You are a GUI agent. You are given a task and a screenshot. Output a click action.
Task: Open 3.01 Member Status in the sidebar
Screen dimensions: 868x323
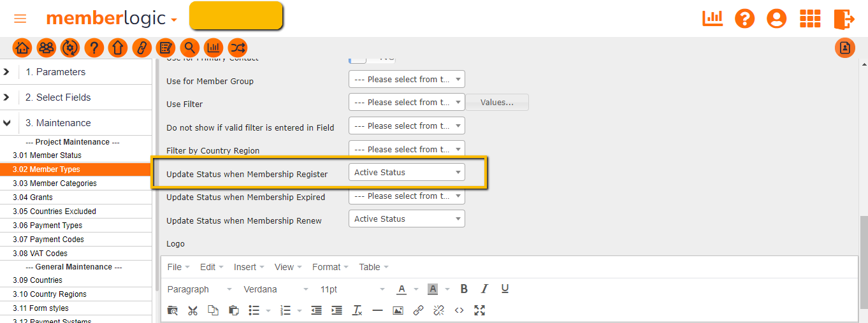(x=47, y=155)
